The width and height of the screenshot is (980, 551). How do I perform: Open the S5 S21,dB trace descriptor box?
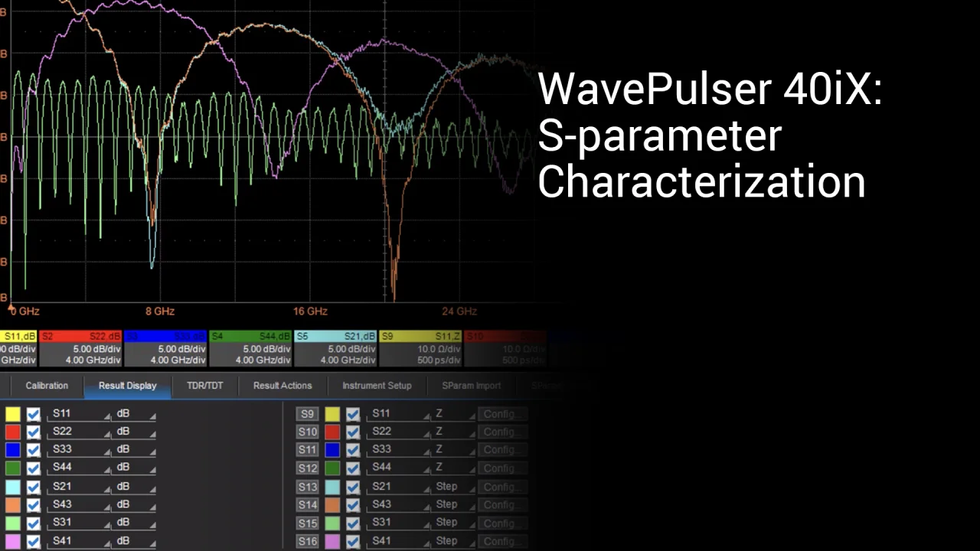pos(335,348)
